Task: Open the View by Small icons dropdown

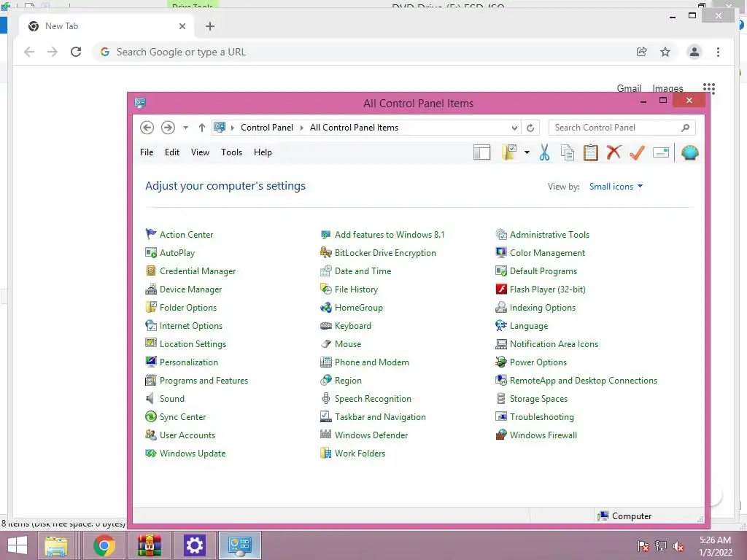Action: tap(616, 187)
